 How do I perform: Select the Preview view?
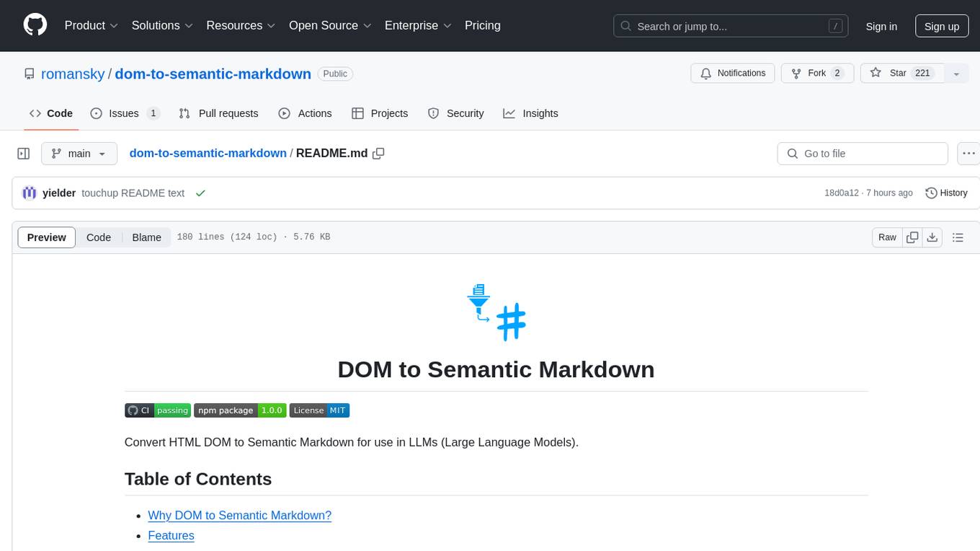(47, 237)
